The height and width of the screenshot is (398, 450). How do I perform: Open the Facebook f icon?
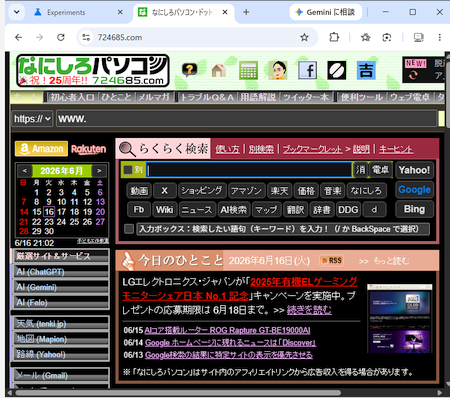pyautogui.click(x=307, y=70)
